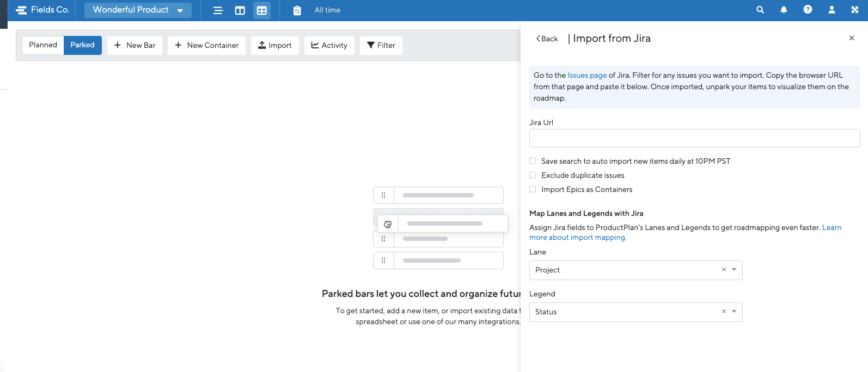868x372 pixels.
Task: Open the Activity log
Action: point(329,46)
